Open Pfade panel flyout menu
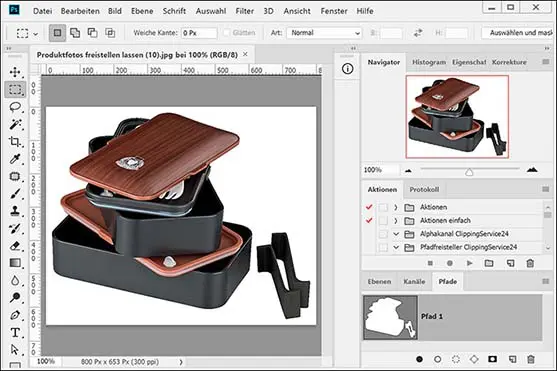 [546, 281]
